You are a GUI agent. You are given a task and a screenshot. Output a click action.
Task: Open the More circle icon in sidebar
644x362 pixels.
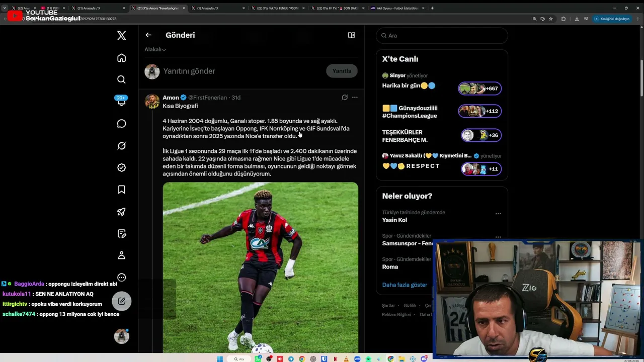point(122,278)
